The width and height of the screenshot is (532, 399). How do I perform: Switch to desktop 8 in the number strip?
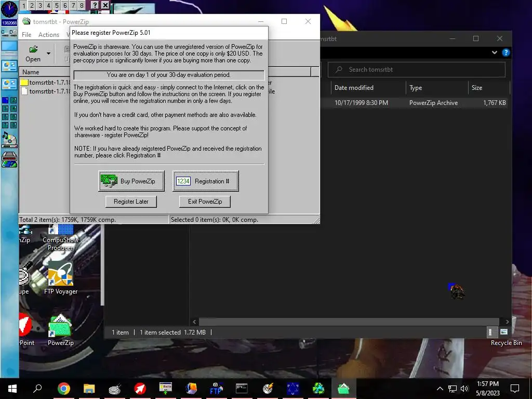[x=82, y=5]
